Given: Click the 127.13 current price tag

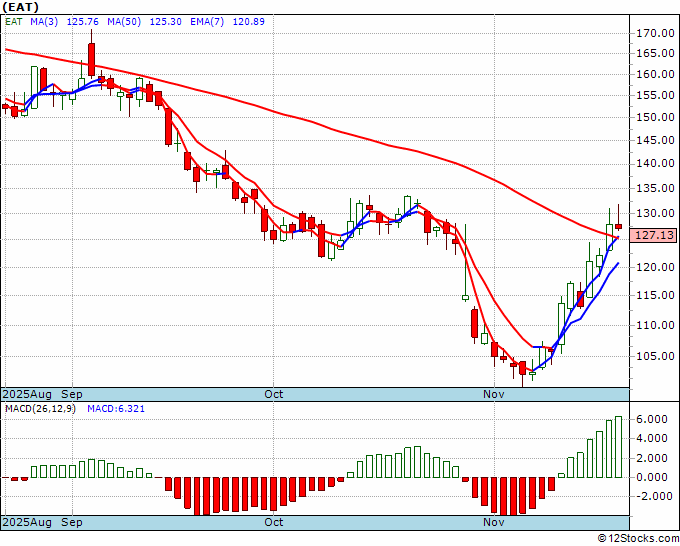Looking at the screenshot, I should click(x=652, y=235).
